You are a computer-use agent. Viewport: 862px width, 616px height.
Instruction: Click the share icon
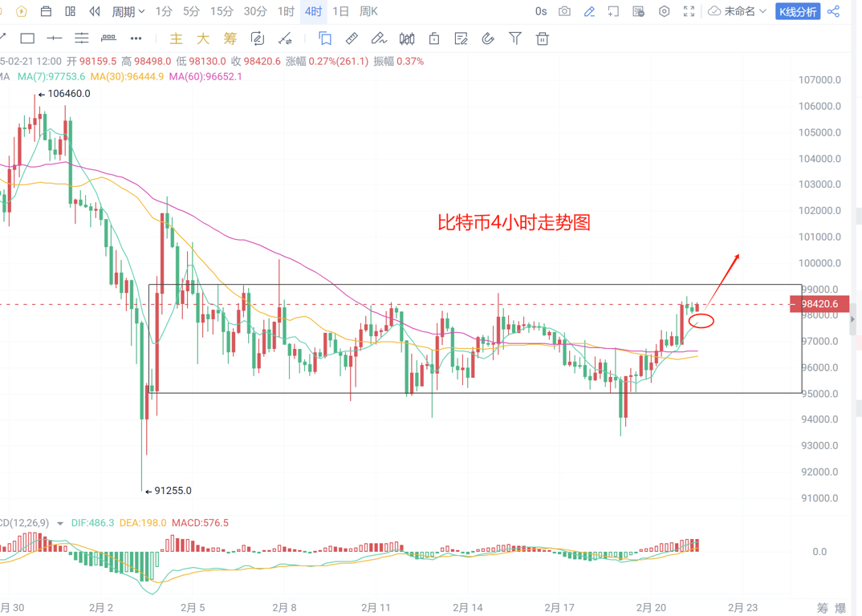(833, 11)
